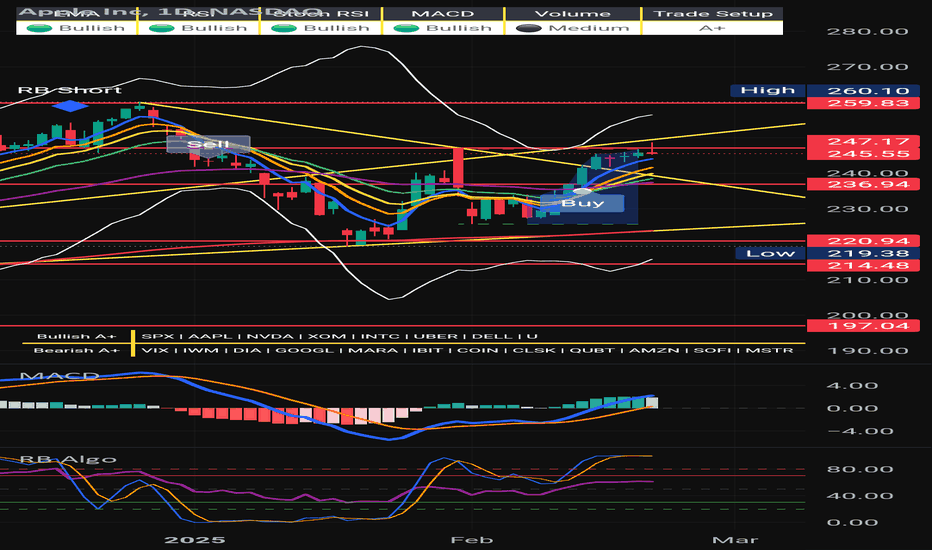Click the 270.00 price axis label

868,67
